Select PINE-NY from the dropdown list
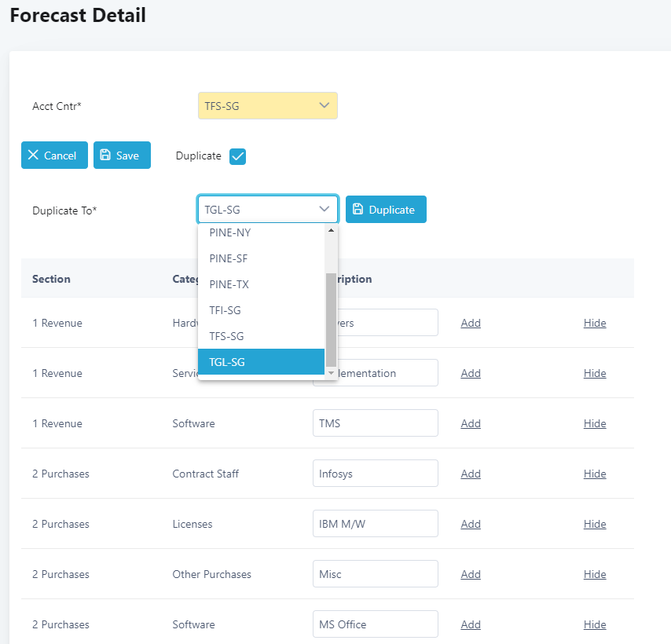The height and width of the screenshot is (644, 671). point(229,232)
